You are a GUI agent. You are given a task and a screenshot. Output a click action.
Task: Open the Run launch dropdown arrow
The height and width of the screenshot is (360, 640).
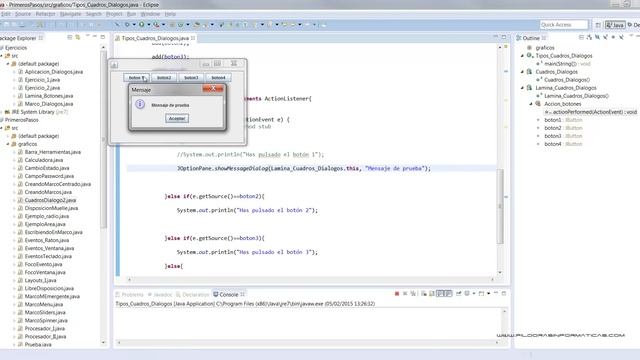pyautogui.click(x=149, y=24)
